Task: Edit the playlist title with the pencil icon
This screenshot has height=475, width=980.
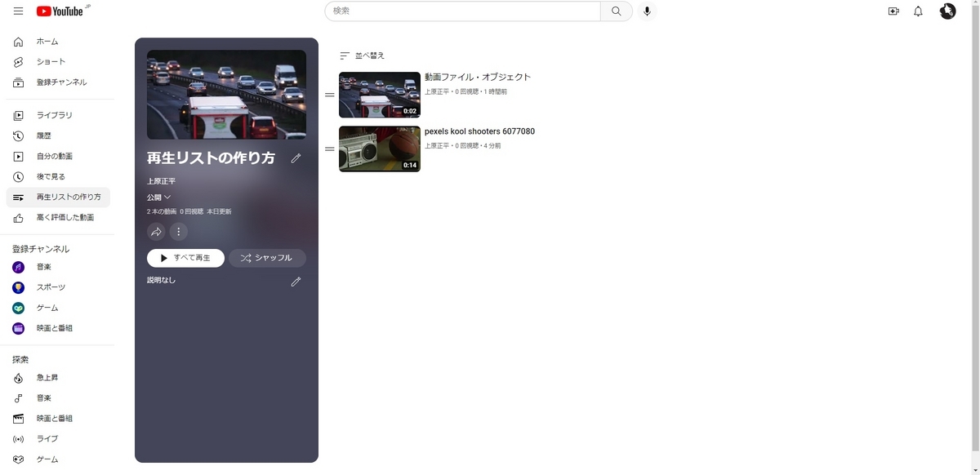Action: [x=296, y=158]
